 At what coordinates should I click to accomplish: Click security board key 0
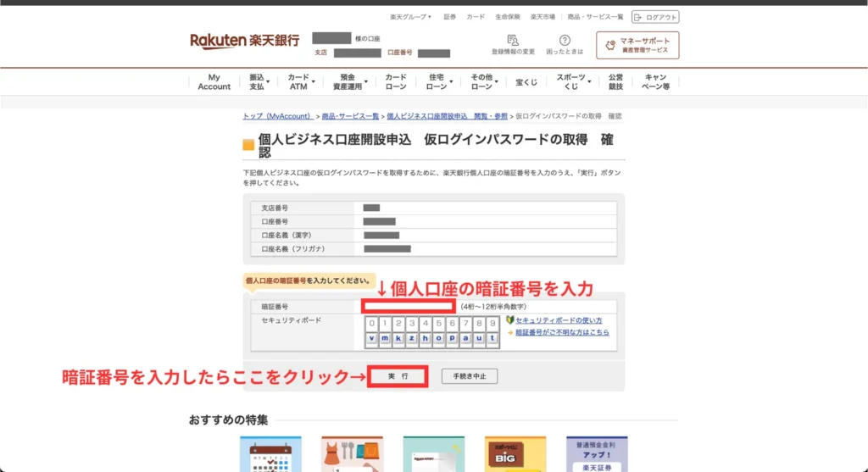[x=371, y=323]
